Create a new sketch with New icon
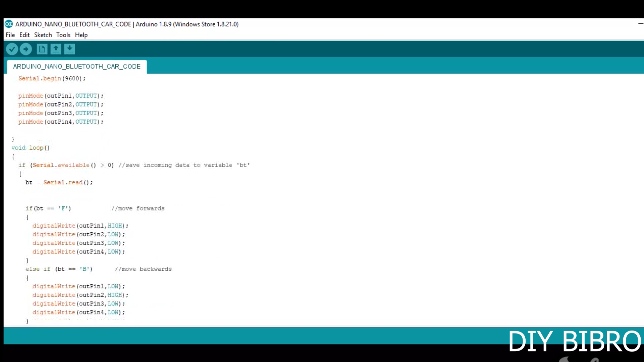Viewport: 644px width, 362px height. tap(42, 49)
